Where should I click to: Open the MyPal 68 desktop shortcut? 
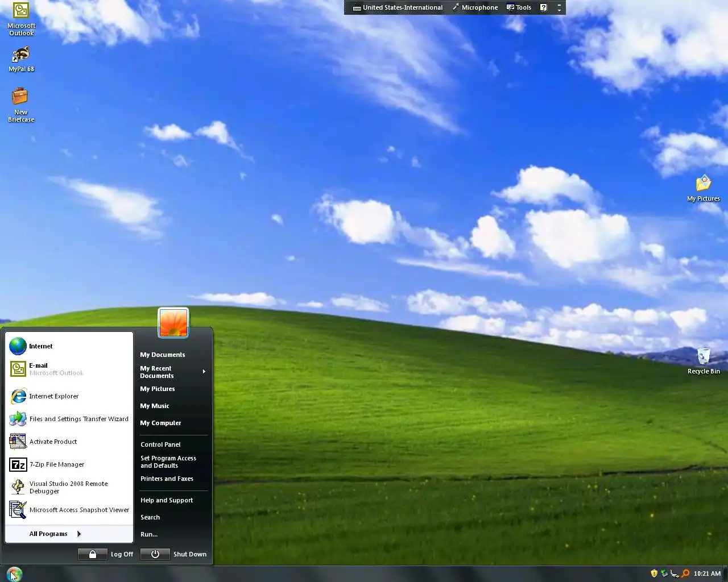click(x=21, y=59)
